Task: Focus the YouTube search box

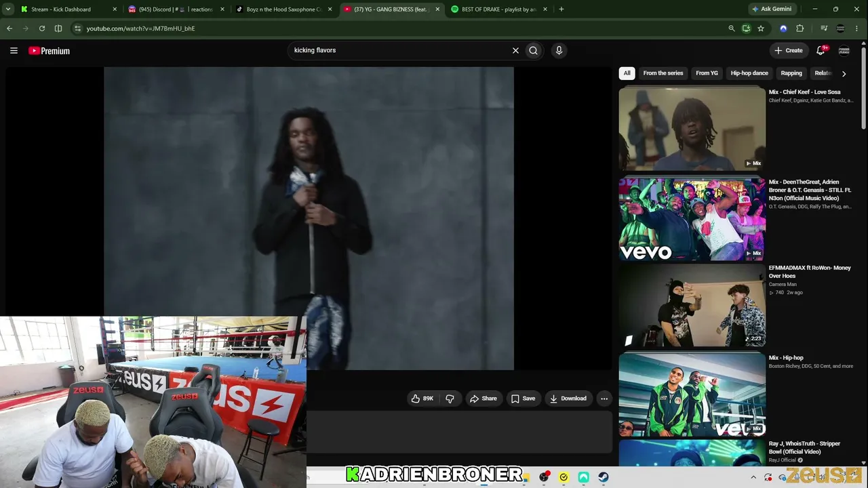Action: pos(400,50)
